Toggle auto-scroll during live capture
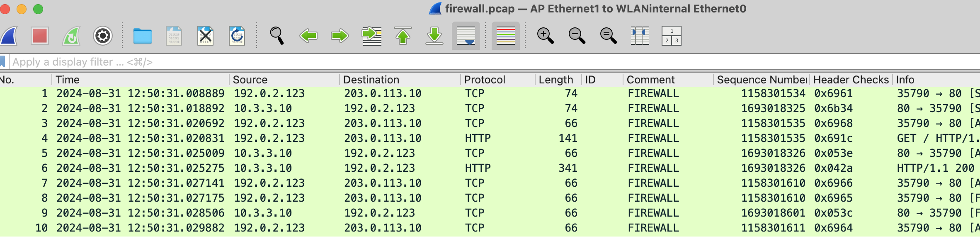Screen dimensions: 980x244 pos(466,36)
